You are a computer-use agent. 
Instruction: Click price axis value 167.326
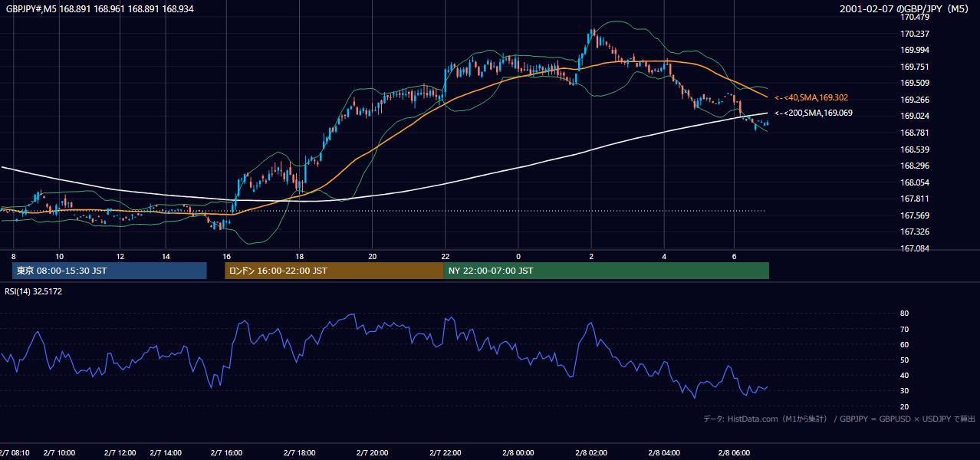tap(915, 232)
